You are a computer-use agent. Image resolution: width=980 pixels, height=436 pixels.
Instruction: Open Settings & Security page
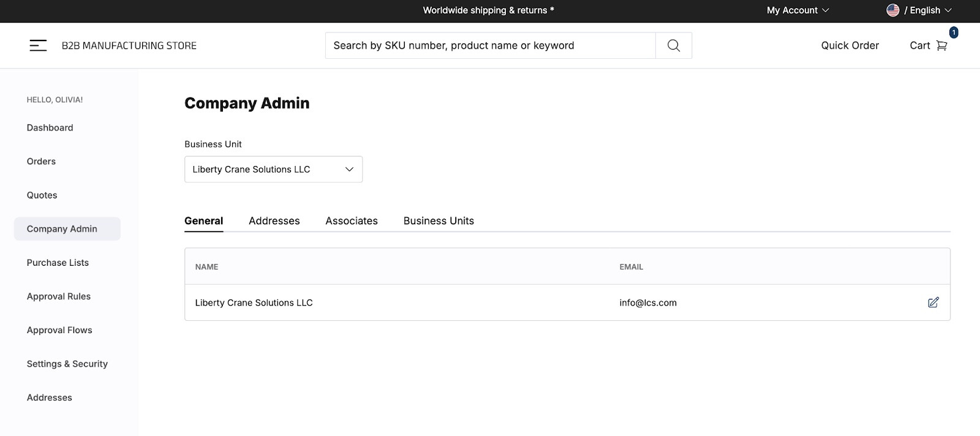pyautogui.click(x=67, y=364)
